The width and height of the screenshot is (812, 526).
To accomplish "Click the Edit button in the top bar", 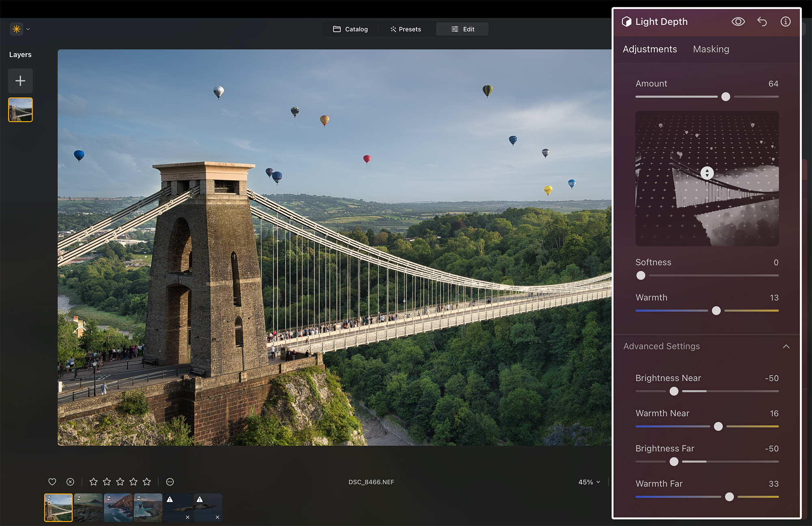I will click(x=462, y=29).
